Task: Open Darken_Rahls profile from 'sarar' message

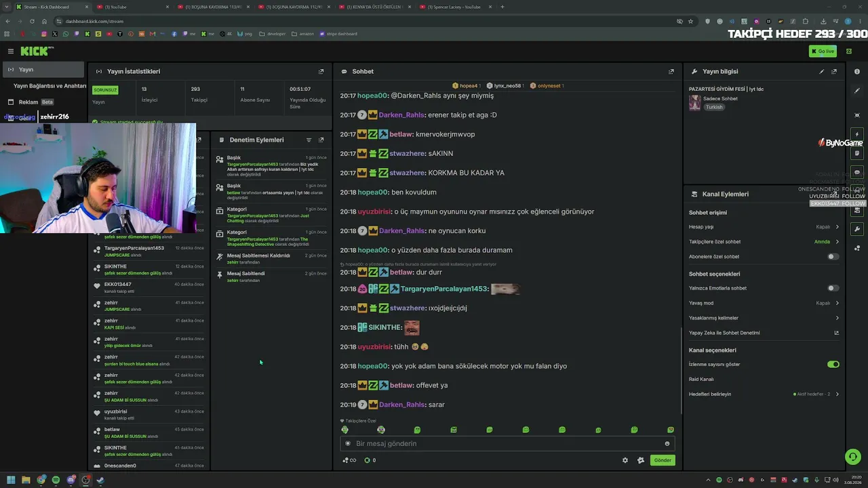Action: click(x=402, y=405)
